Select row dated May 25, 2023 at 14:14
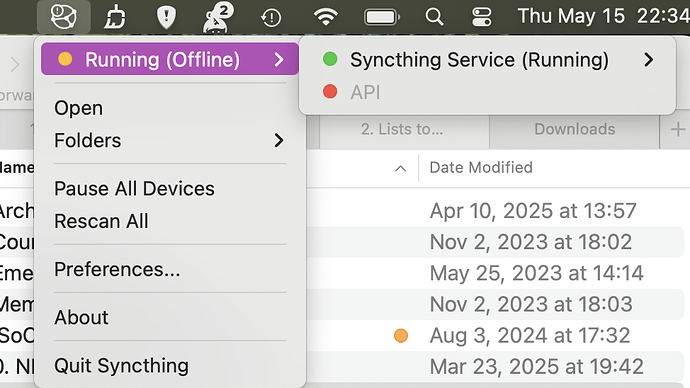Image resolution: width=690 pixels, height=388 pixels. tap(537, 273)
